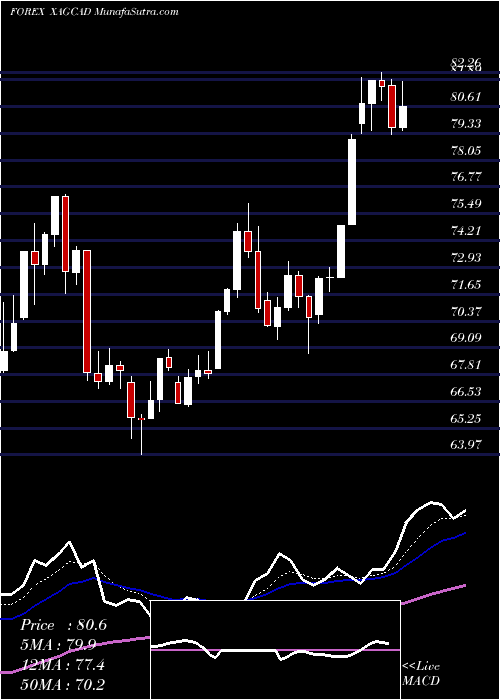Click the 65.25 price axis label
Screen dimensions: 500x700
466,419
